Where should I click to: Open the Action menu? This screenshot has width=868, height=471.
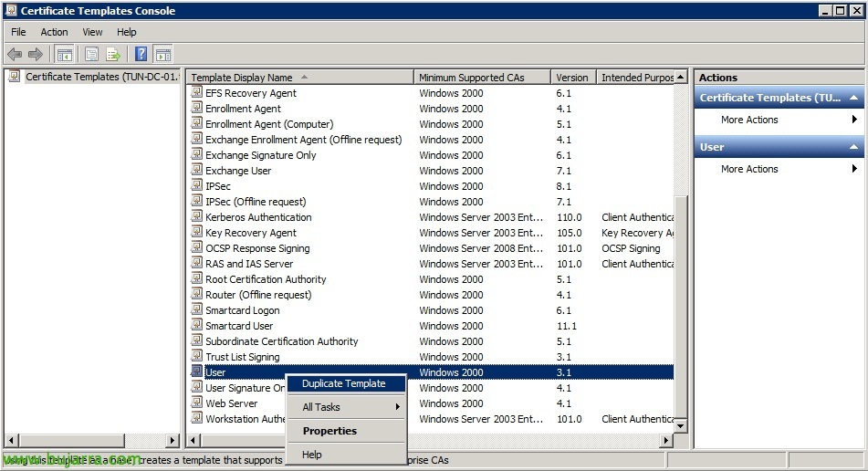click(54, 32)
